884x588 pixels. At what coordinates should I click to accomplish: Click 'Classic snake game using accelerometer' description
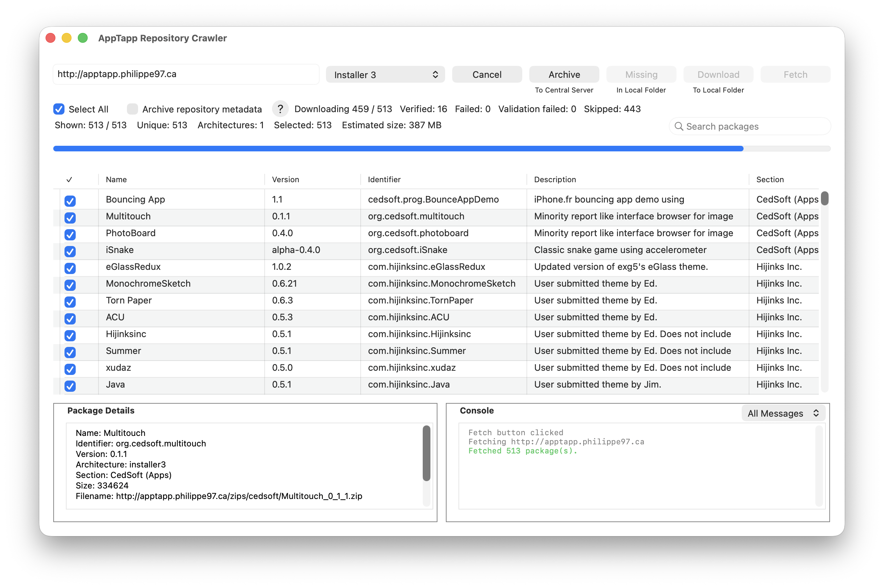[x=620, y=250]
